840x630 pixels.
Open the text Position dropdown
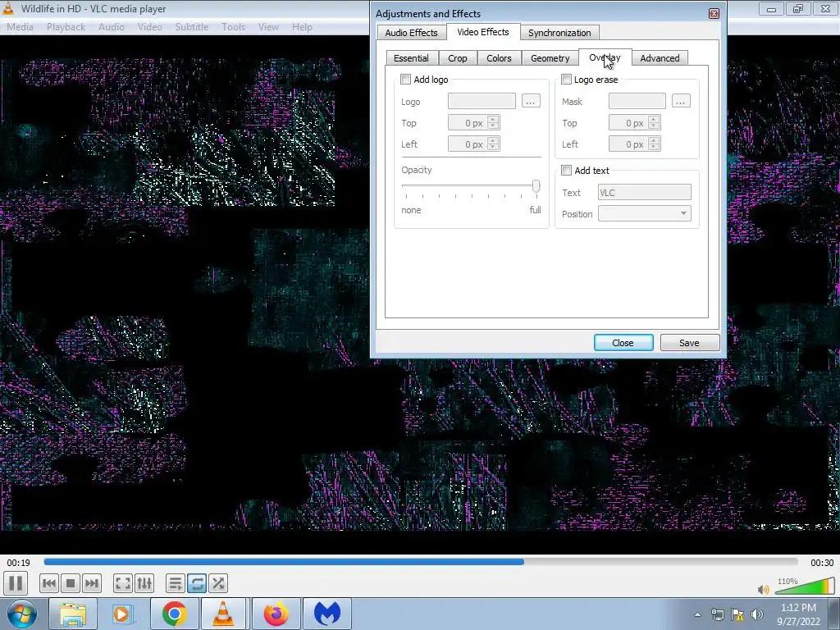(x=644, y=214)
